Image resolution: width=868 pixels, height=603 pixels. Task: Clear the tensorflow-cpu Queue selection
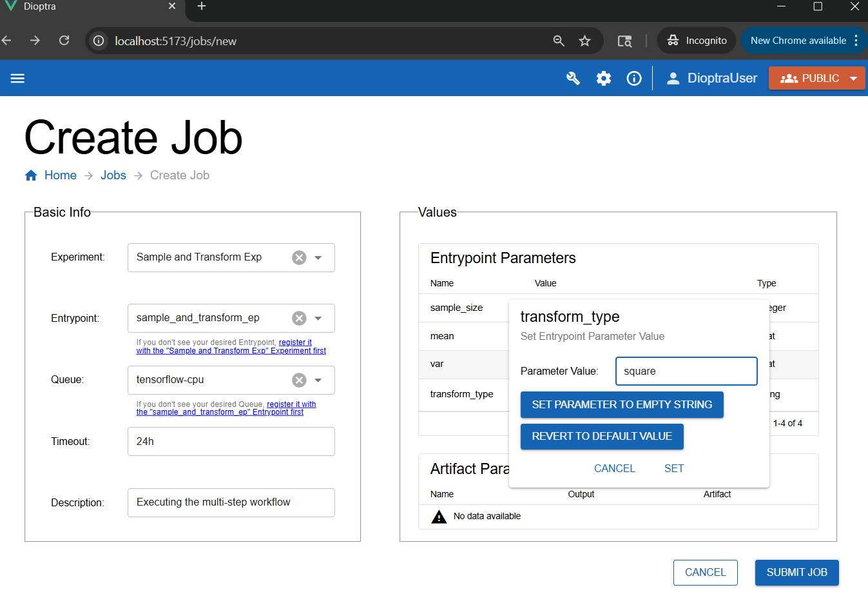click(x=298, y=380)
